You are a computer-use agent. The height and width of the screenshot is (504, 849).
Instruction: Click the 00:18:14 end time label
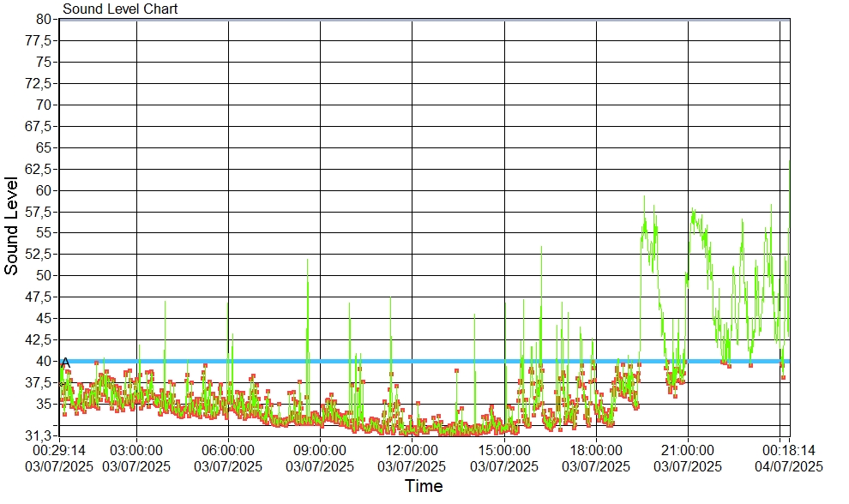789,450
